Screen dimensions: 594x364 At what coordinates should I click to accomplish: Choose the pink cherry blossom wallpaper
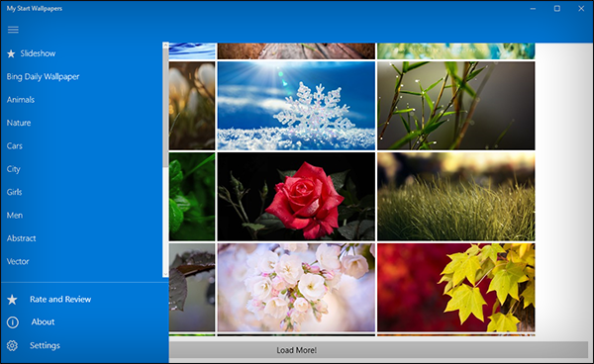pyautogui.click(x=296, y=288)
